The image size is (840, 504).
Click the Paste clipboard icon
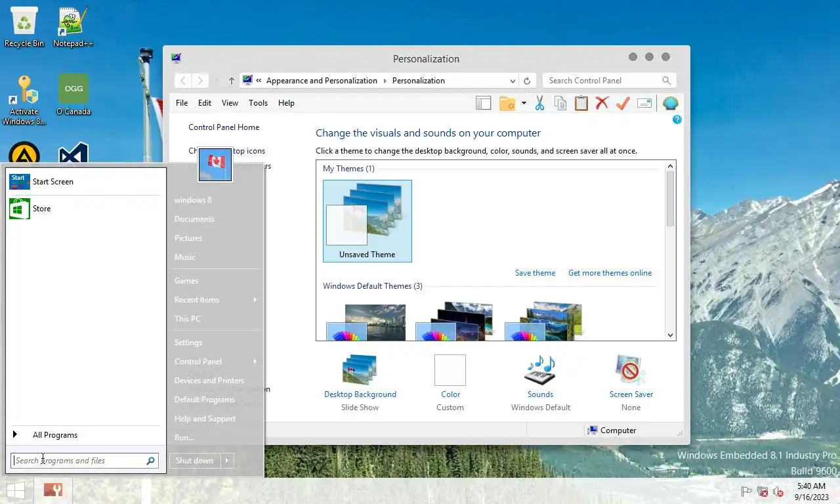(581, 103)
